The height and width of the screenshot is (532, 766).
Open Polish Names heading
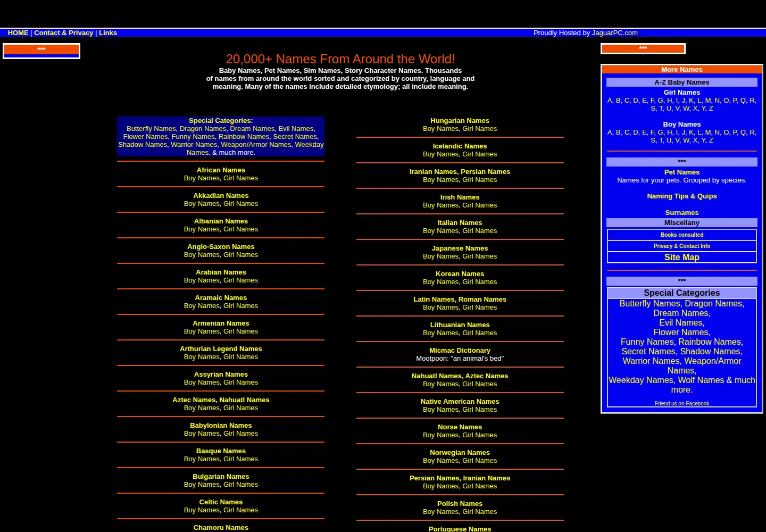point(460,504)
